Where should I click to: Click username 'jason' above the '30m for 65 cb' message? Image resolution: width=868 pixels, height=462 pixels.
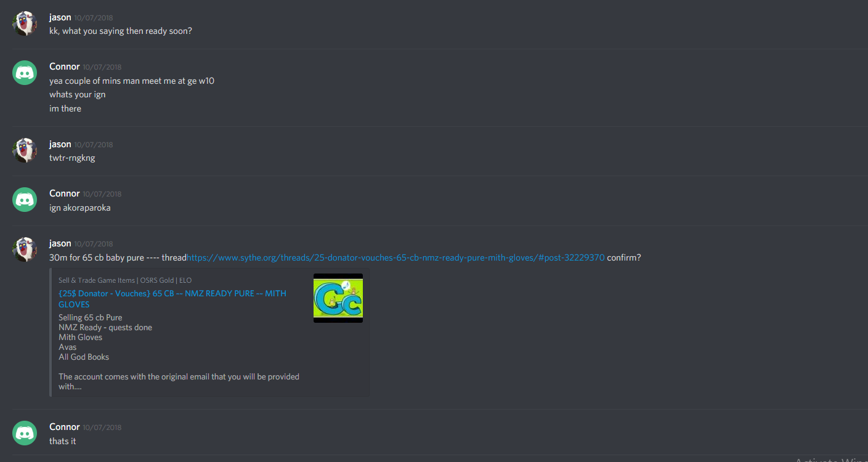click(x=60, y=243)
